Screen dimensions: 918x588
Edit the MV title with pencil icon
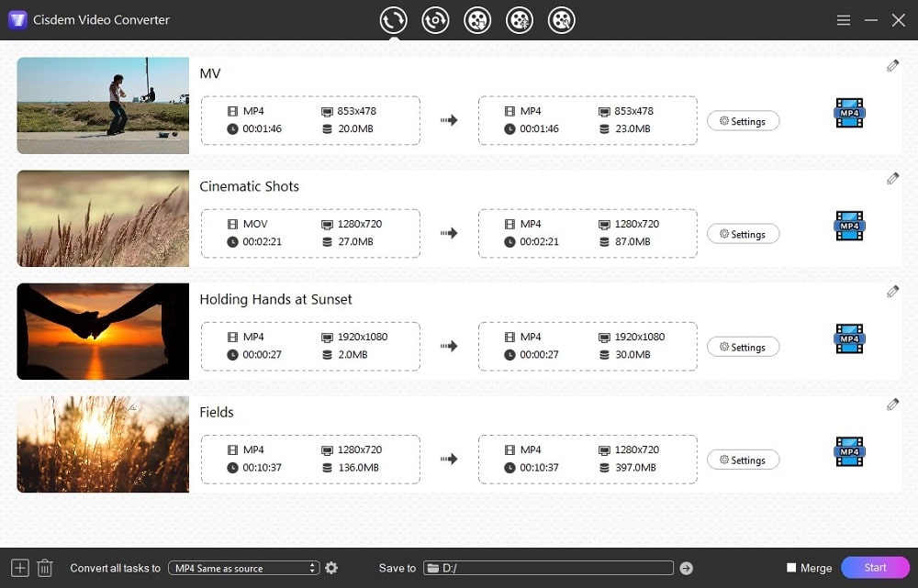pos(891,65)
